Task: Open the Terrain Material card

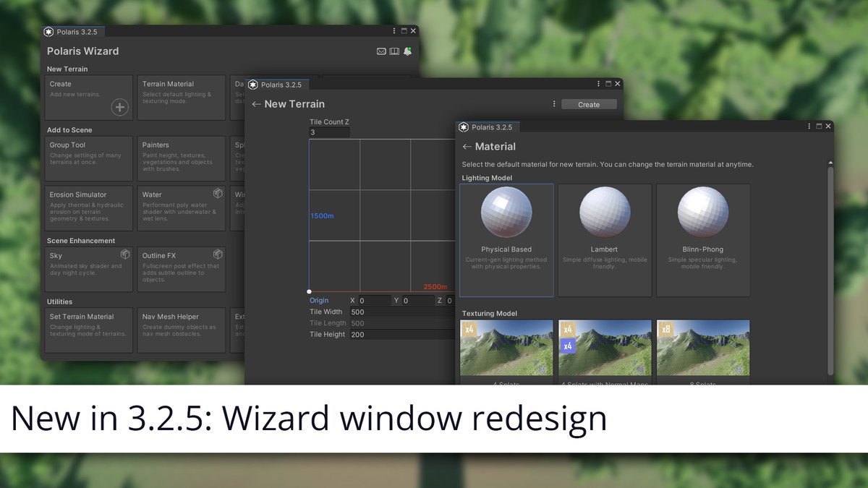Action: [x=182, y=98]
